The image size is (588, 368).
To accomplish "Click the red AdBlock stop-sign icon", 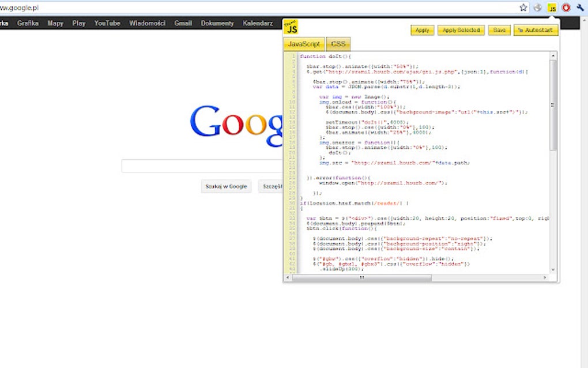I will (566, 7).
